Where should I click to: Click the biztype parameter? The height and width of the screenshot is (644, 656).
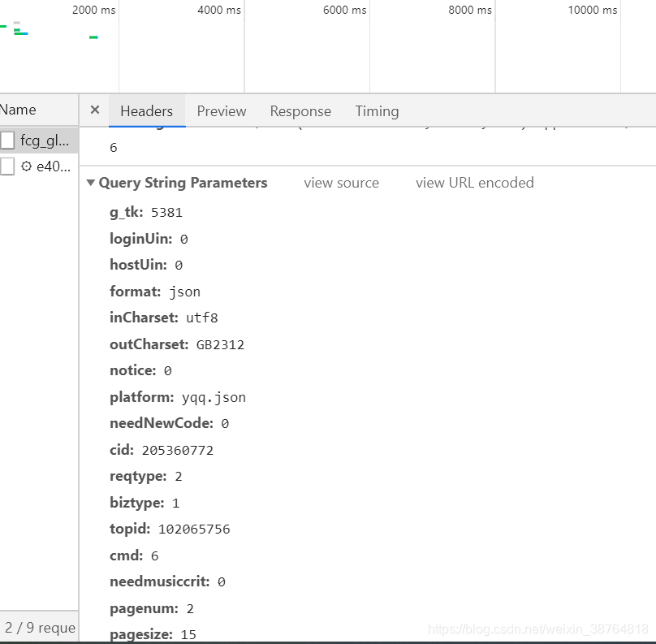[145, 503]
